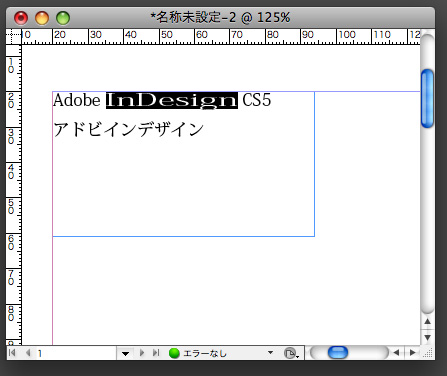This screenshot has height=376, width=447.
Task: Go to the first page arrow
Action: pos(12,353)
